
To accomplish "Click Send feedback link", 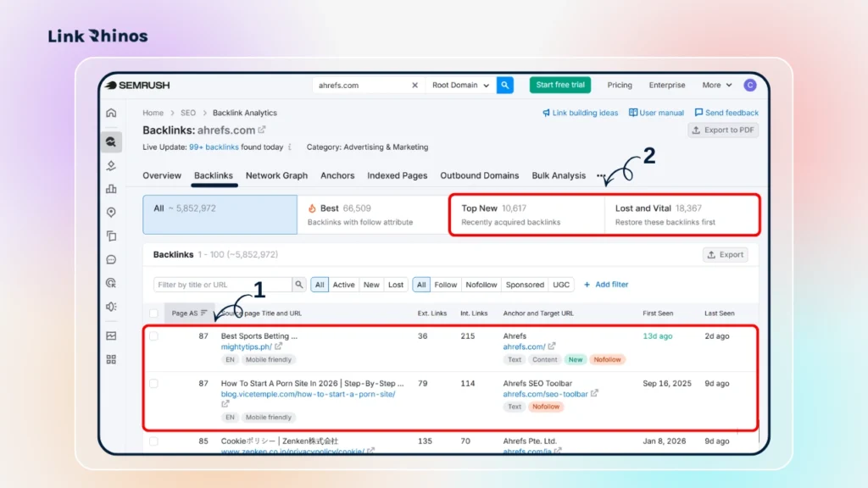I will click(x=726, y=113).
